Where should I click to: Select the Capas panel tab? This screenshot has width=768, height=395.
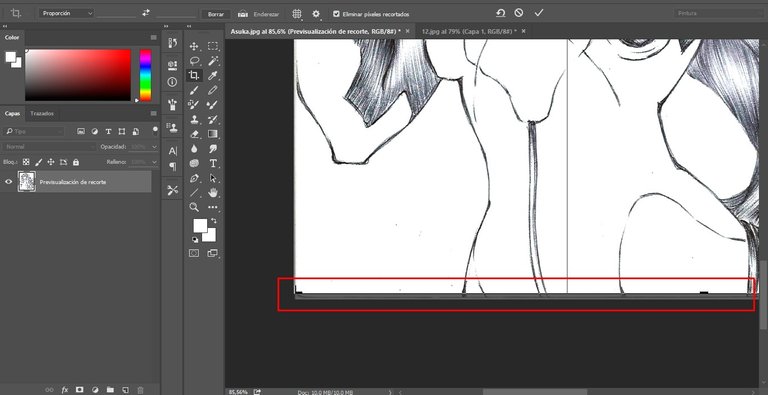click(x=12, y=113)
